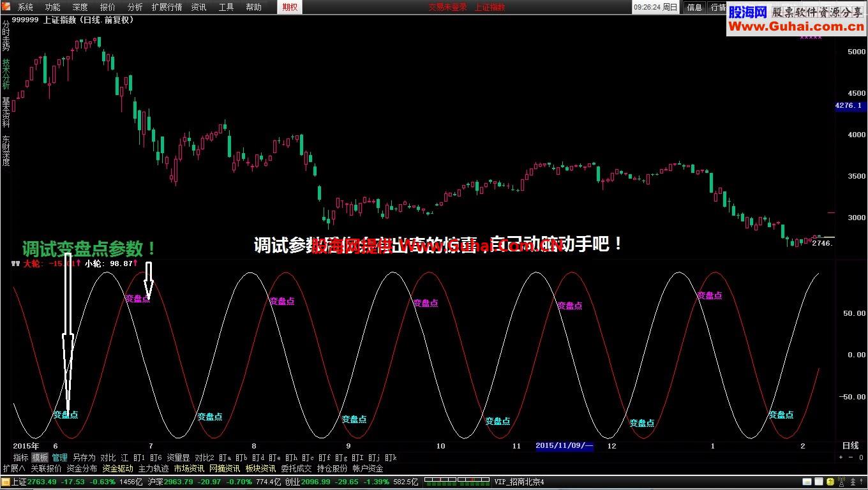This screenshot has height=490, width=868.
Task: Click the 指标 tab below chart
Action: (x=21, y=457)
